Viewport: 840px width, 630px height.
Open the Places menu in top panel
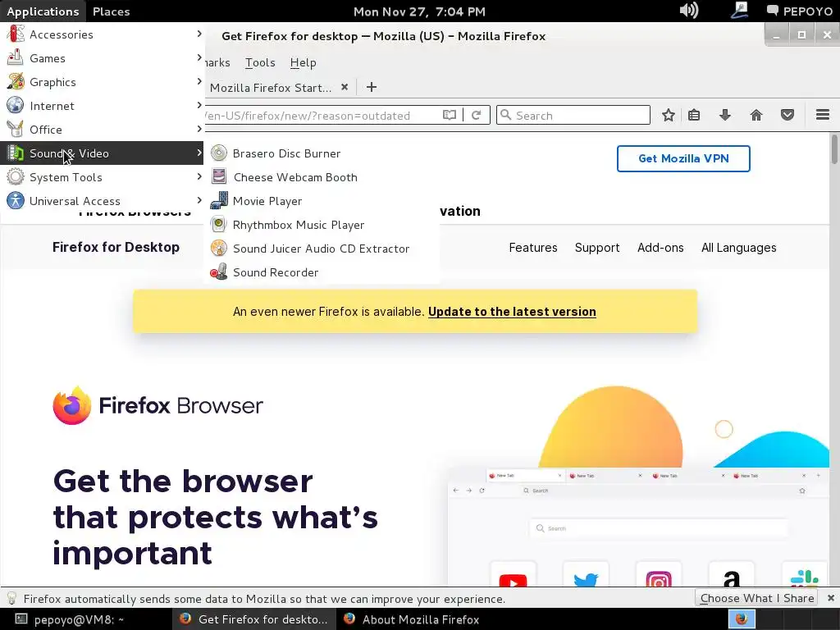(111, 11)
